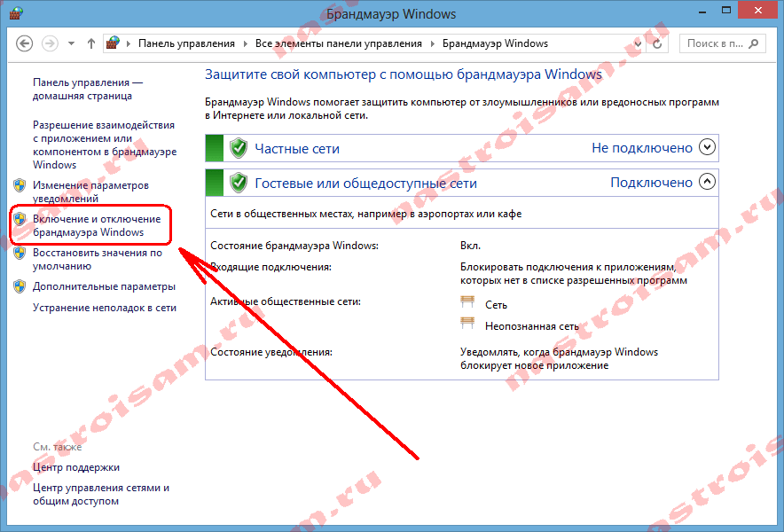Open 'Дополнительные параметры' link
784x532 pixels.
pyautogui.click(x=104, y=286)
